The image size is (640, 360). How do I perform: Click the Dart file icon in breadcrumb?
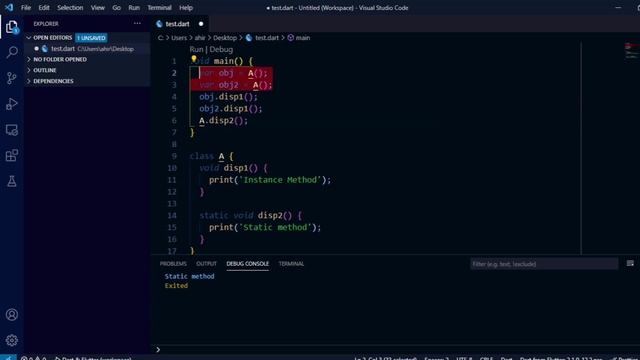point(249,38)
